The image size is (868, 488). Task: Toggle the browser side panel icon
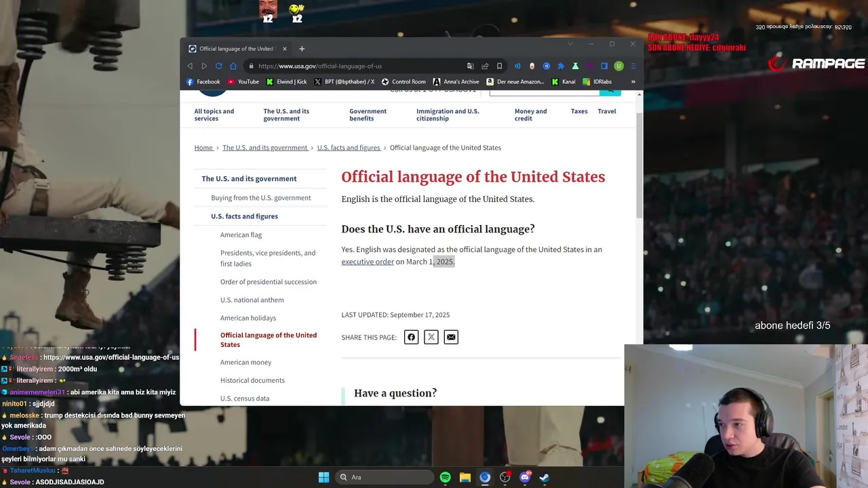tap(604, 66)
